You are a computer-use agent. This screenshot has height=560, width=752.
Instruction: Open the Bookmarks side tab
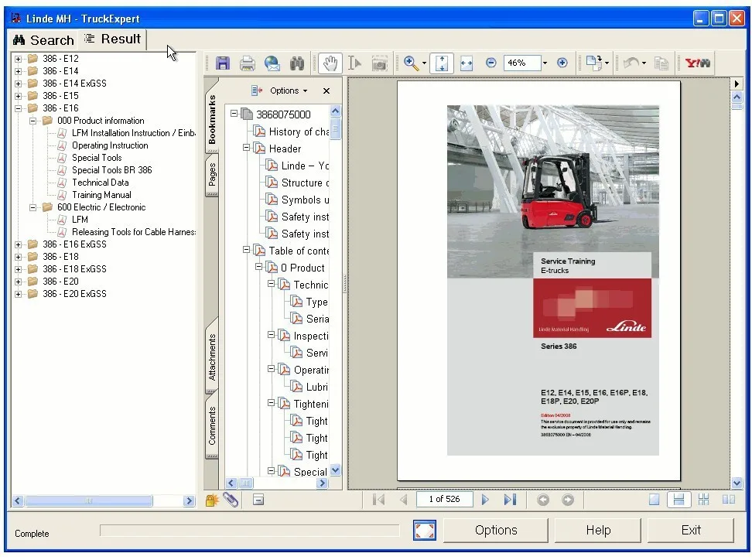click(x=211, y=119)
